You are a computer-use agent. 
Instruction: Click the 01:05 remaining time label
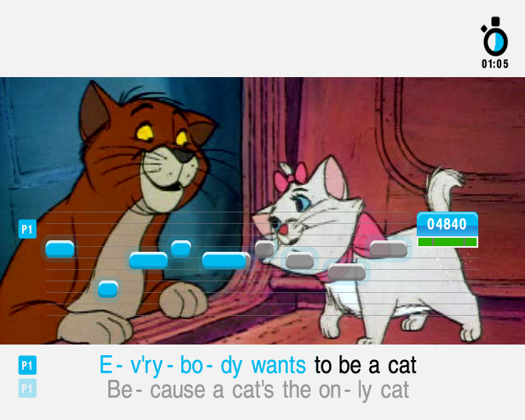point(495,64)
